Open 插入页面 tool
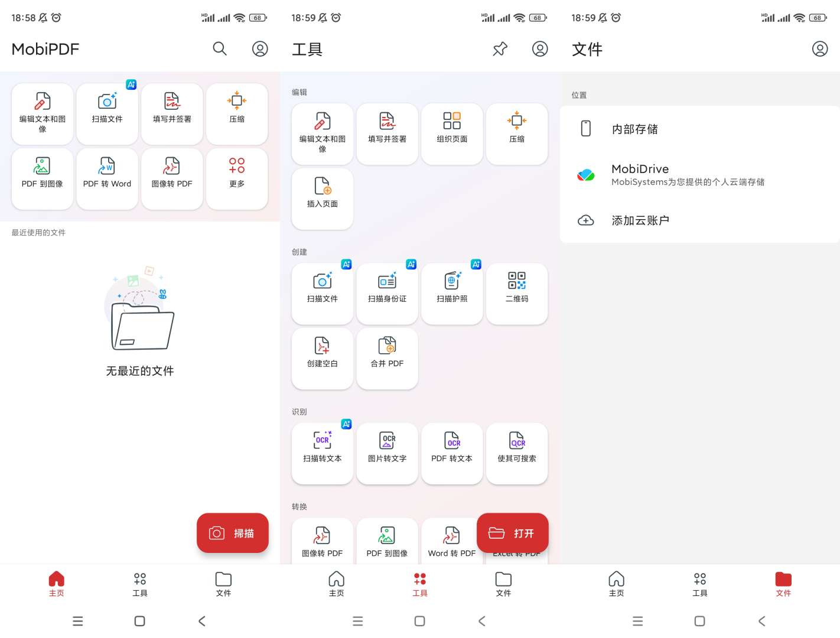The width and height of the screenshot is (840, 638). 323,199
